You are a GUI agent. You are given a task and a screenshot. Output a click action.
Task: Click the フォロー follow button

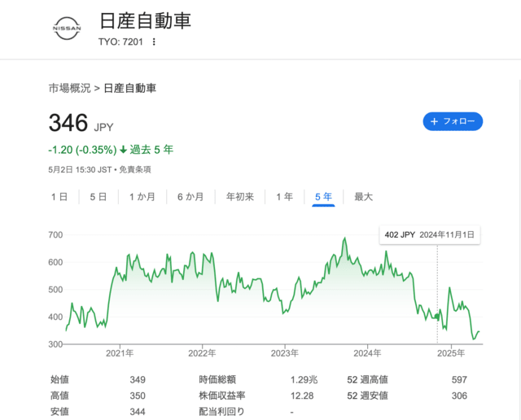[x=453, y=121]
